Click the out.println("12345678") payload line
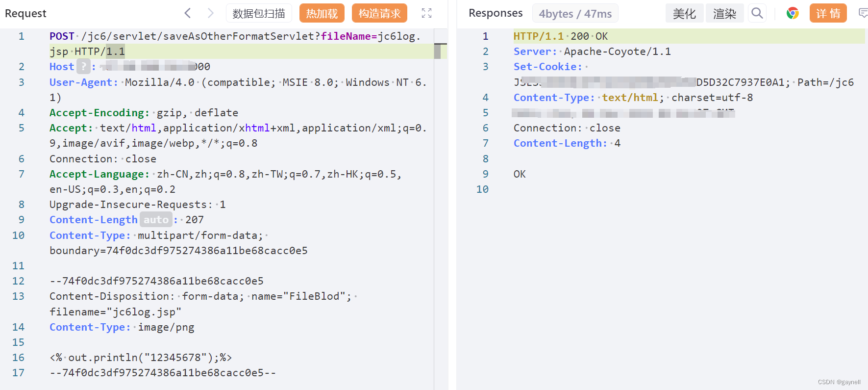This screenshot has width=868, height=390. pyautogui.click(x=141, y=358)
